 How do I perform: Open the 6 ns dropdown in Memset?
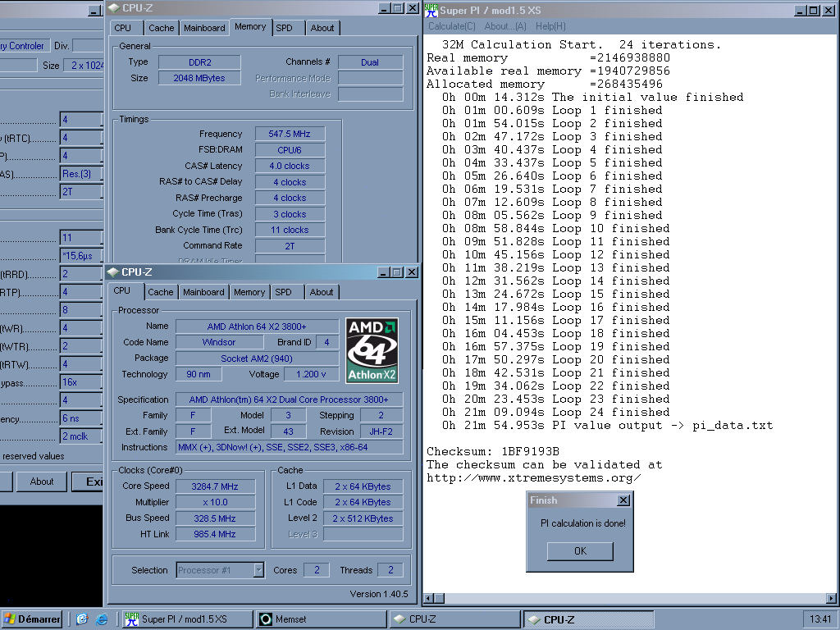point(81,418)
